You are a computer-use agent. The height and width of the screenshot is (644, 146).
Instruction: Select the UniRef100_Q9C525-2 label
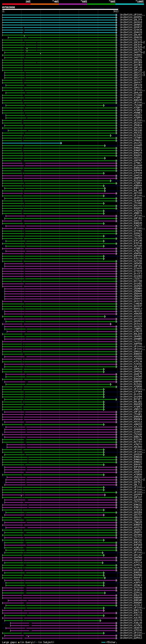coord(132,47)
